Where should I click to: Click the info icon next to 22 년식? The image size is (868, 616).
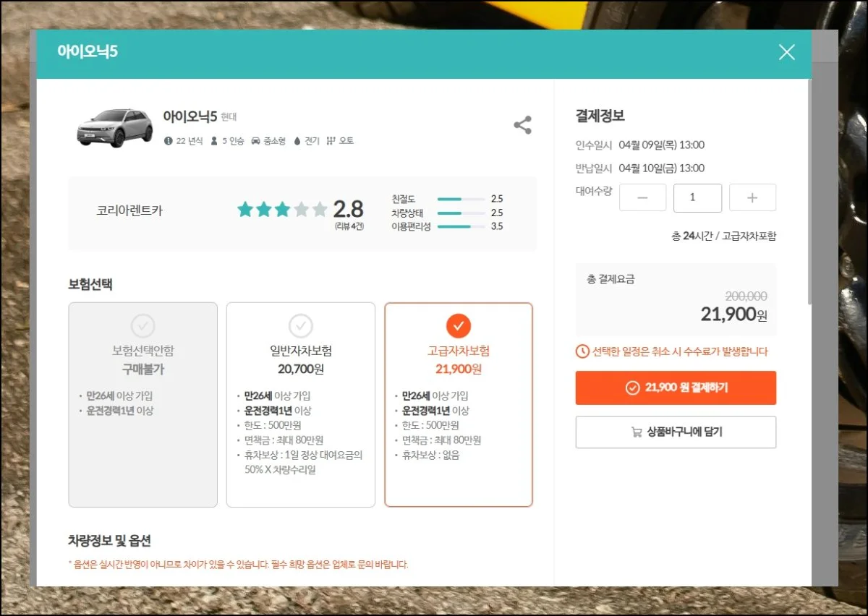[169, 140]
